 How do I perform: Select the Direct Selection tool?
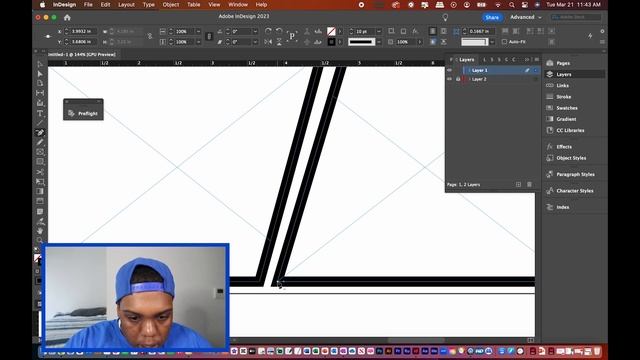click(x=40, y=74)
